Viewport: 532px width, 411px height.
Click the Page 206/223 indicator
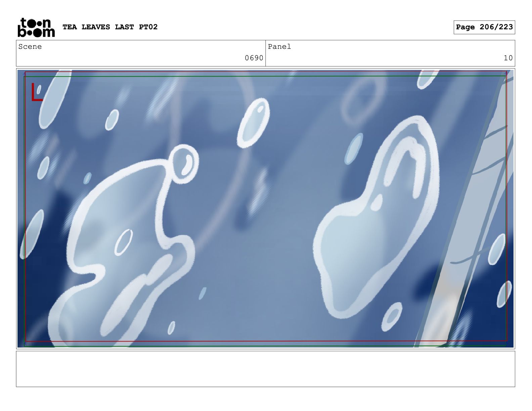[x=484, y=27]
